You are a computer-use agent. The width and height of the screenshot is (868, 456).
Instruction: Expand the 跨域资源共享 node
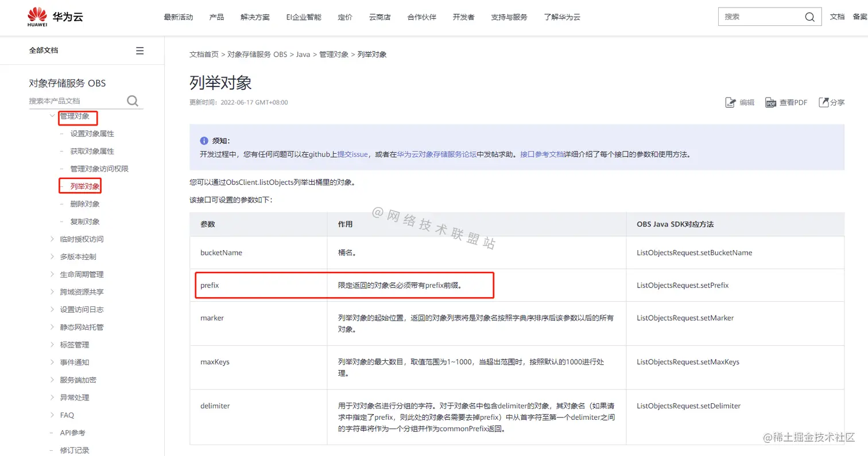click(52, 292)
